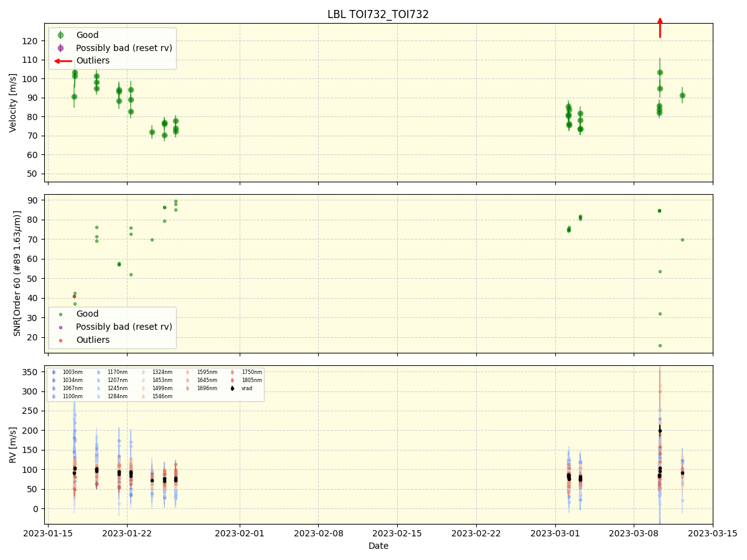Viewport: 747px width, 560px height.
Task: Select the Good entry in SNR panel legend
Action: pos(87,314)
